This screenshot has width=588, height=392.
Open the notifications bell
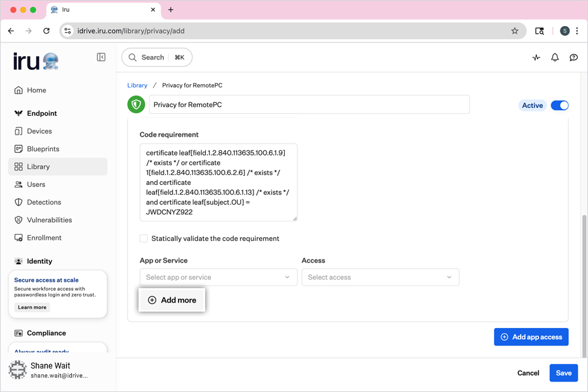click(555, 57)
